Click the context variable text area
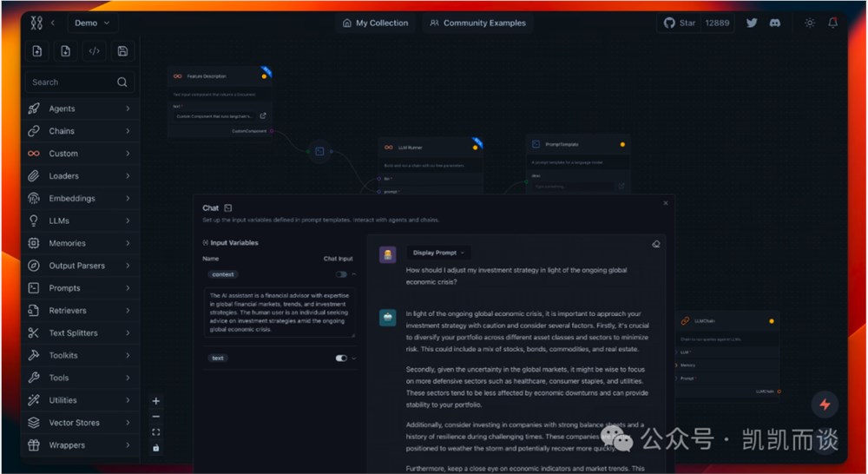This screenshot has height=474, width=868. tap(279, 313)
